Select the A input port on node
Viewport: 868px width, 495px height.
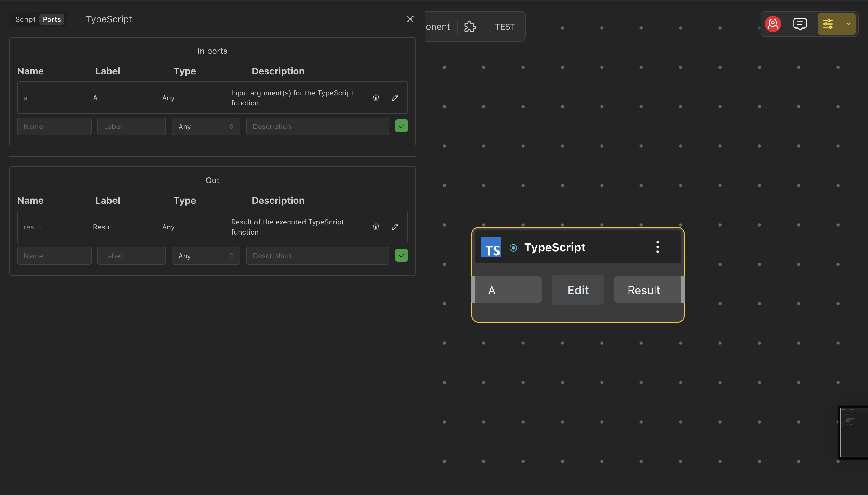507,290
